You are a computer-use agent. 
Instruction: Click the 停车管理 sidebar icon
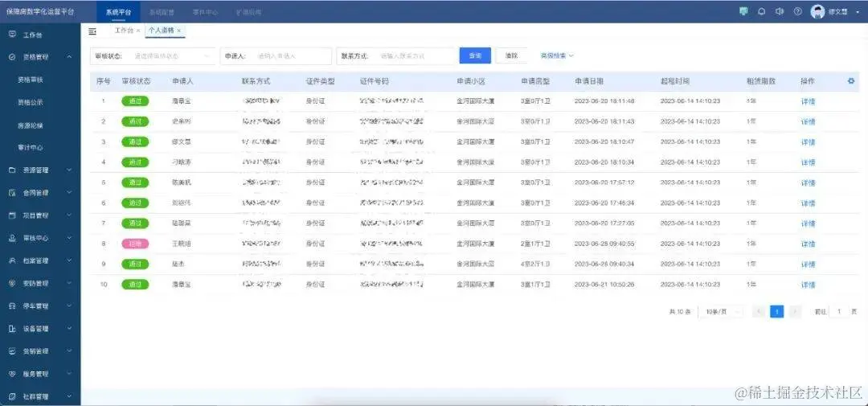[12, 306]
